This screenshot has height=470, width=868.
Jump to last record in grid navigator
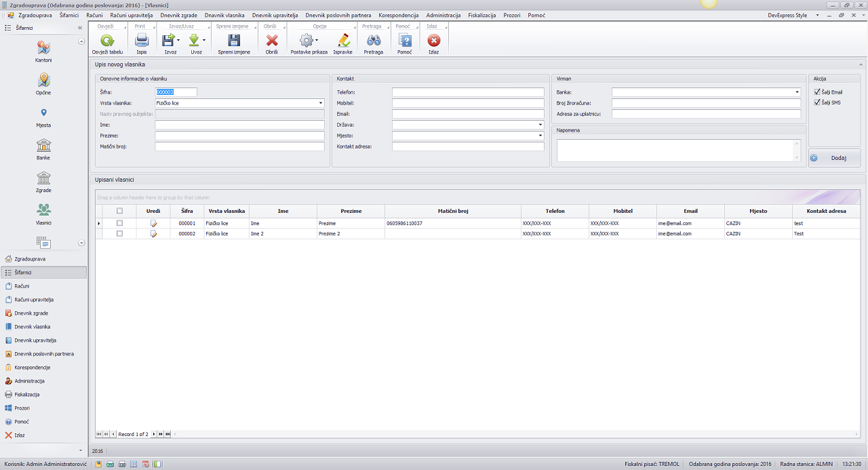pos(167,434)
